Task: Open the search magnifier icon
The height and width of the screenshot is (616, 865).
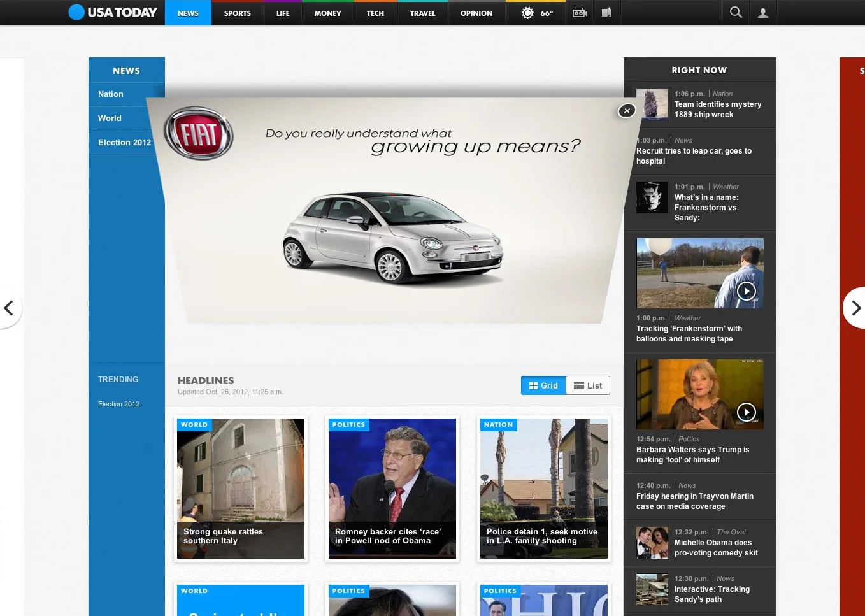Action: (736, 13)
